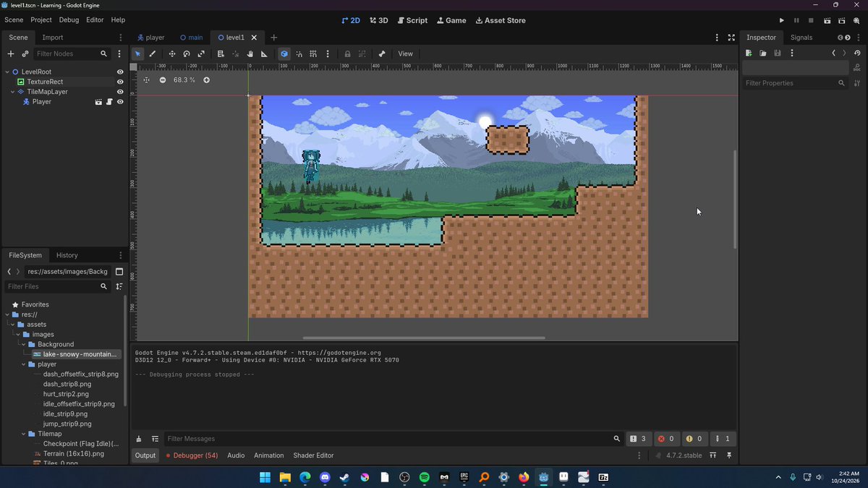Image resolution: width=868 pixels, height=488 pixels.
Task: Click the Filter Nodes search field
Action: [x=72, y=53]
